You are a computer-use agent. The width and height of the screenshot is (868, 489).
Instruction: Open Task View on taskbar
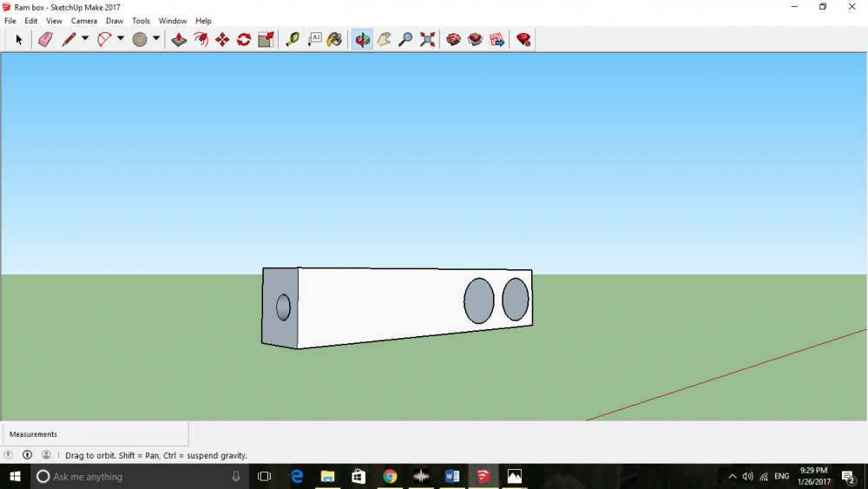[x=264, y=476]
